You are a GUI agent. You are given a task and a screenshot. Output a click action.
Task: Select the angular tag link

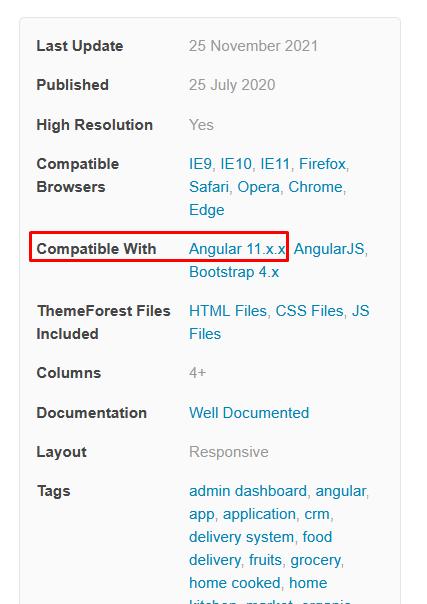(x=341, y=491)
